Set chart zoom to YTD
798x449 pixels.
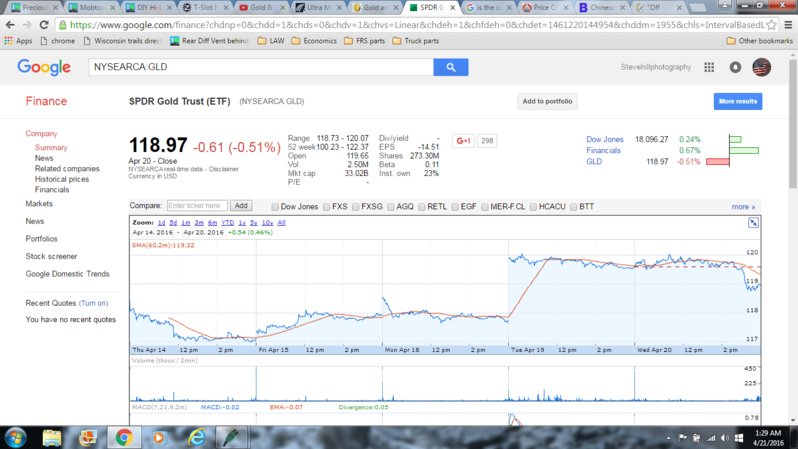[x=227, y=223]
